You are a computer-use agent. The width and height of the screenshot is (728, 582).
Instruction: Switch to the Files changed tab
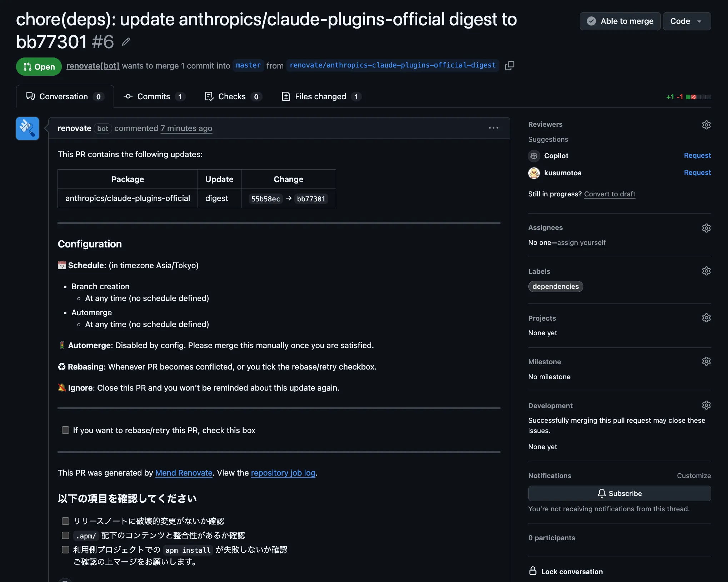(321, 96)
